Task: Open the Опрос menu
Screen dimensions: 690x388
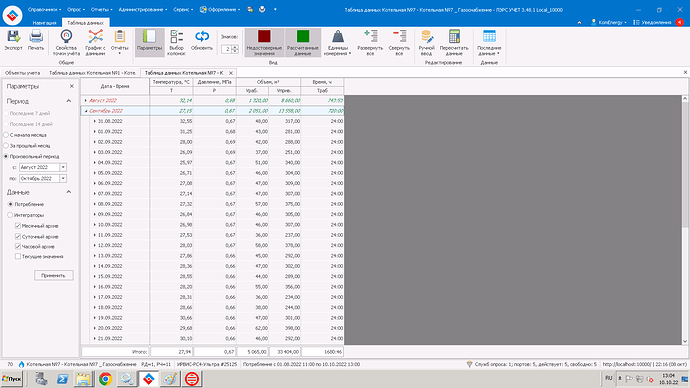Action: click(x=76, y=9)
